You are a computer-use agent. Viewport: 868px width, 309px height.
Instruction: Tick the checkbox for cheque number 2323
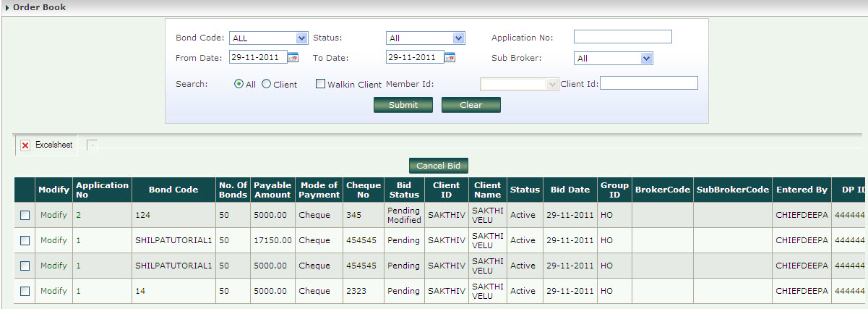[x=25, y=291]
